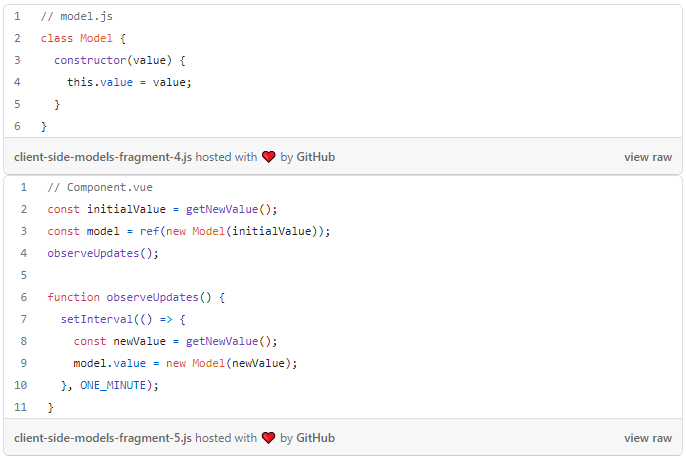Open client-side-models-fragment-5.js file link
The height and width of the screenshot is (459, 686).
103,438
